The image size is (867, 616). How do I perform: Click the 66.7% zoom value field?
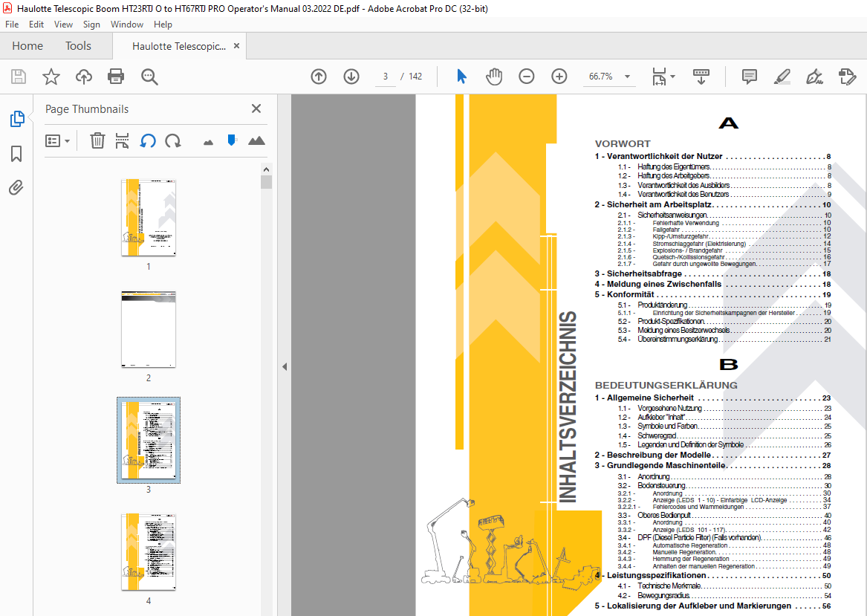600,77
